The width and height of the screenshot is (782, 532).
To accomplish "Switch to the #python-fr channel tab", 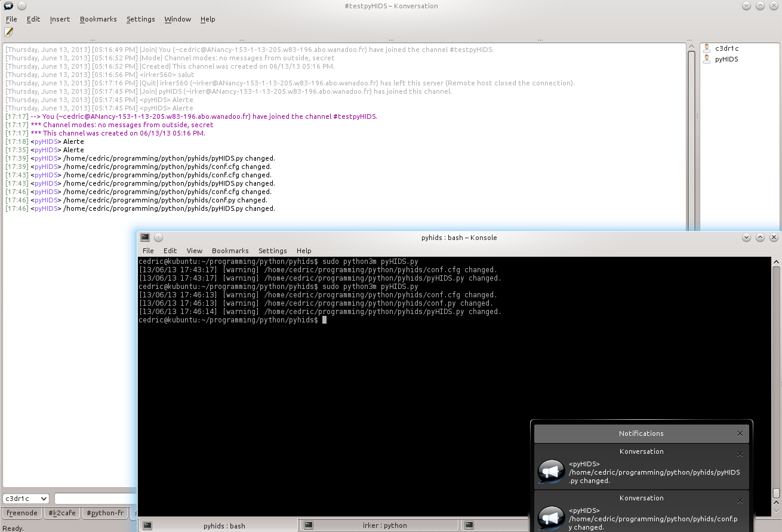I will [x=105, y=513].
